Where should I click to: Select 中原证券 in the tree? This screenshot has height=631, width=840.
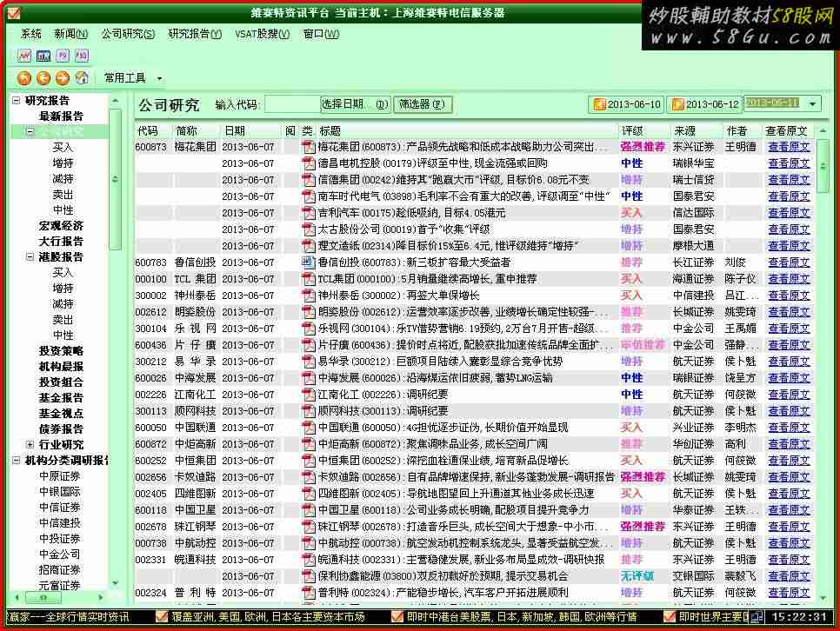coord(60,476)
